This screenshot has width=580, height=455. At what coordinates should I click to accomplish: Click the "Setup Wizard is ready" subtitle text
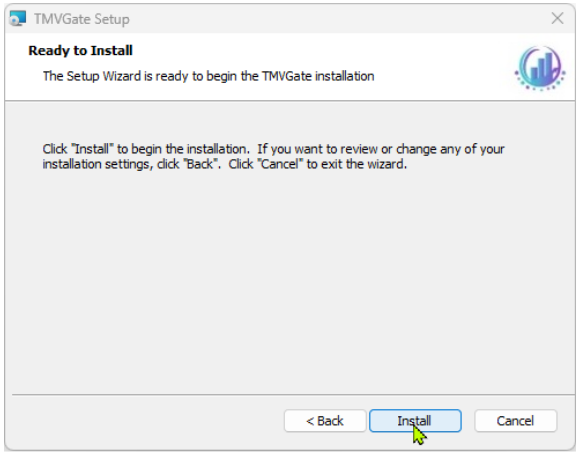point(209,76)
